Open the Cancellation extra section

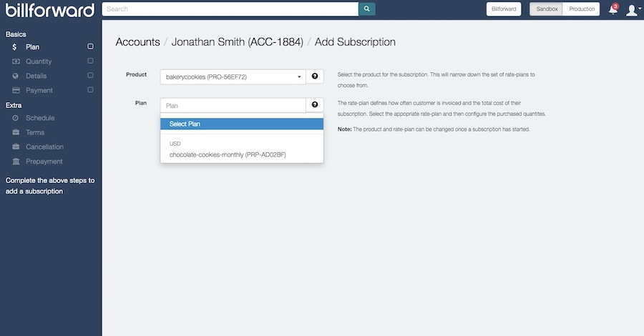45,147
